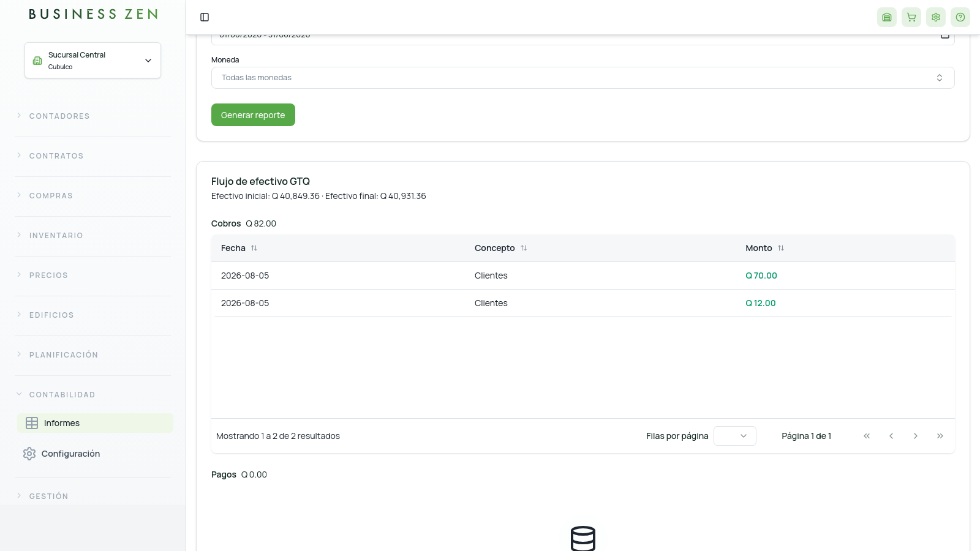980x551 pixels.
Task: Open the store building icon in header
Action: (887, 17)
